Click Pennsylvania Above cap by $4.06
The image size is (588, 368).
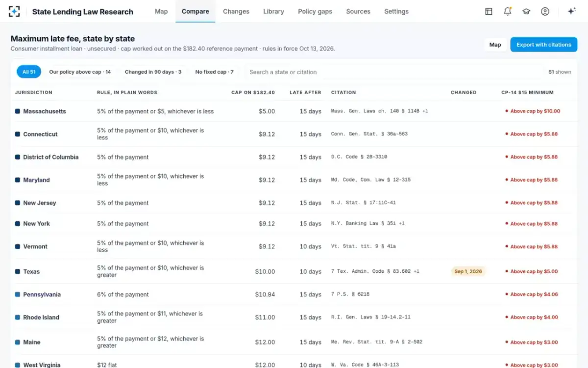pyautogui.click(x=532, y=294)
